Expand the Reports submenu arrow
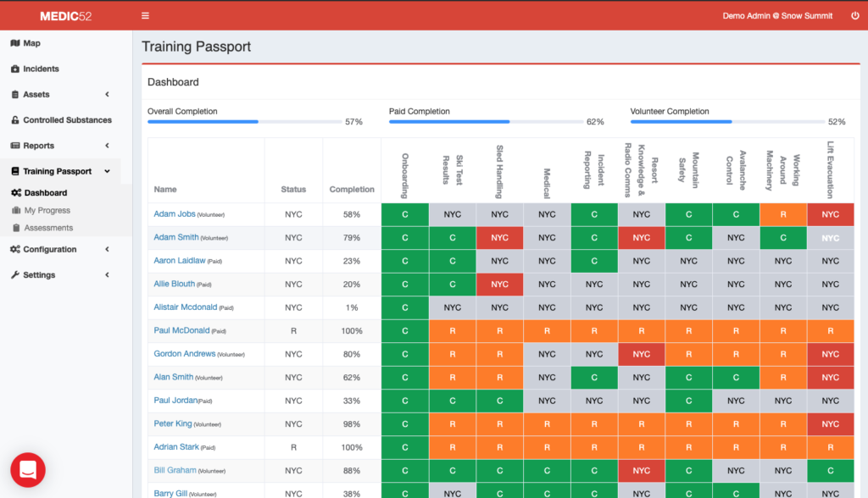Image resolution: width=868 pixels, height=498 pixels. [x=107, y=146]
